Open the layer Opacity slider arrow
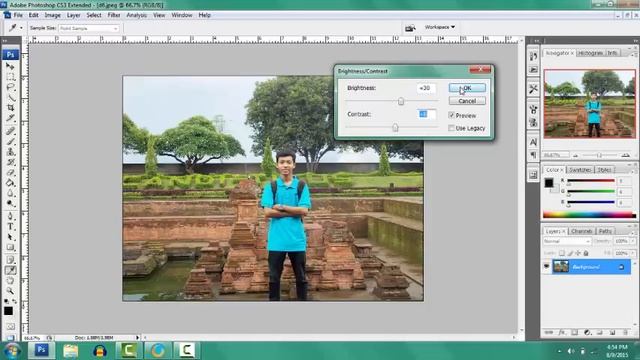Viewport: 640px width, 360px height. pos(633,241)
